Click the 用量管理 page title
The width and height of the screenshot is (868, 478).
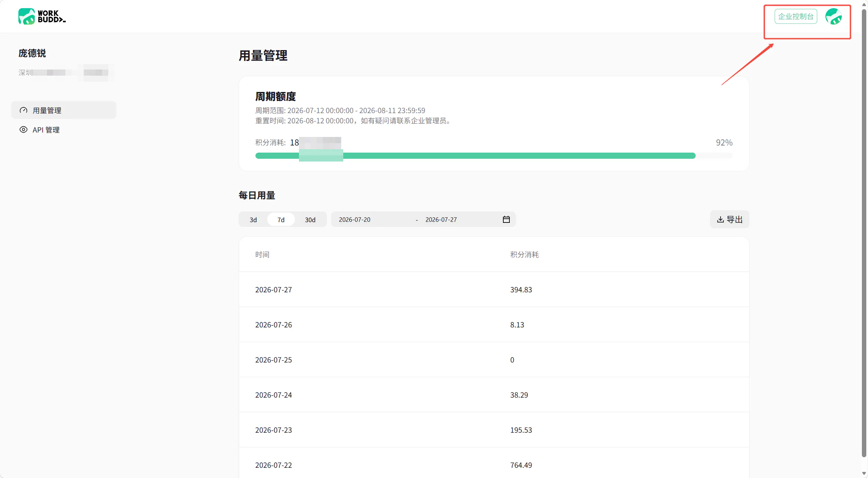[x=263, y=56]
